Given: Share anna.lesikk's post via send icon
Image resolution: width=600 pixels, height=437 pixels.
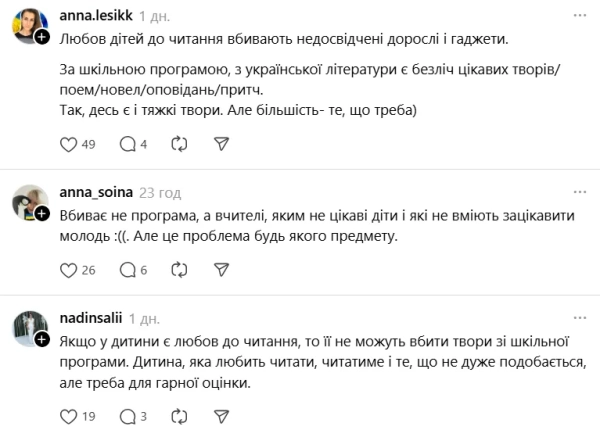Looking at the screenshot, I should pyautogui.click(x=222, y=144).
